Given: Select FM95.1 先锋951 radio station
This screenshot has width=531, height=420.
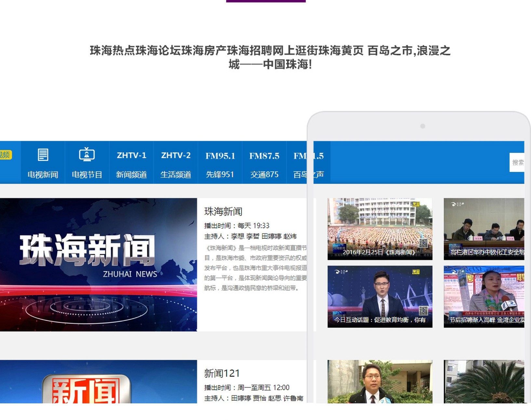Looking at the screenshot, I should click(220, 164).
